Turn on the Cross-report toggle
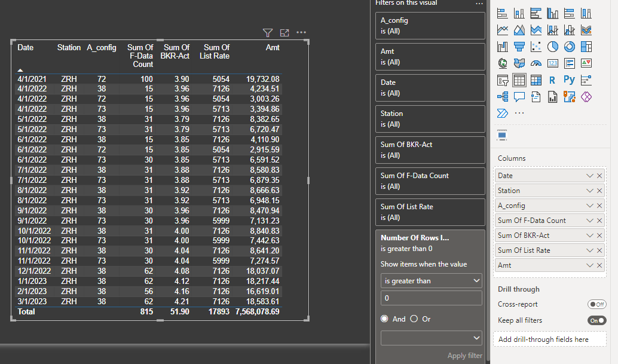Viewport: 618px width, 364px height. coord(596,304)
